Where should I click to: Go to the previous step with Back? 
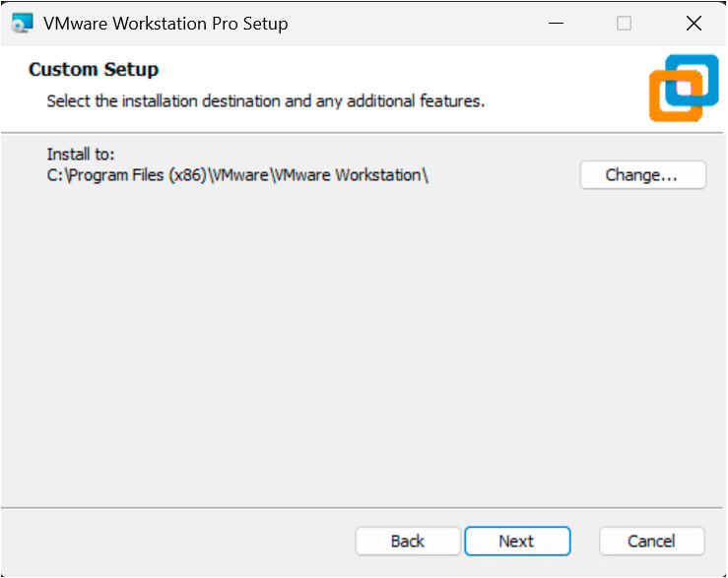coord(408,541)
